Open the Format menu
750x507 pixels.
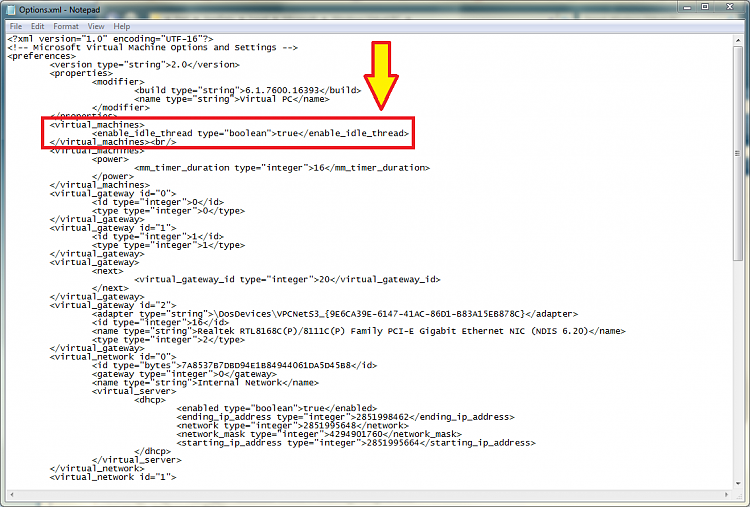pos(66,26)
